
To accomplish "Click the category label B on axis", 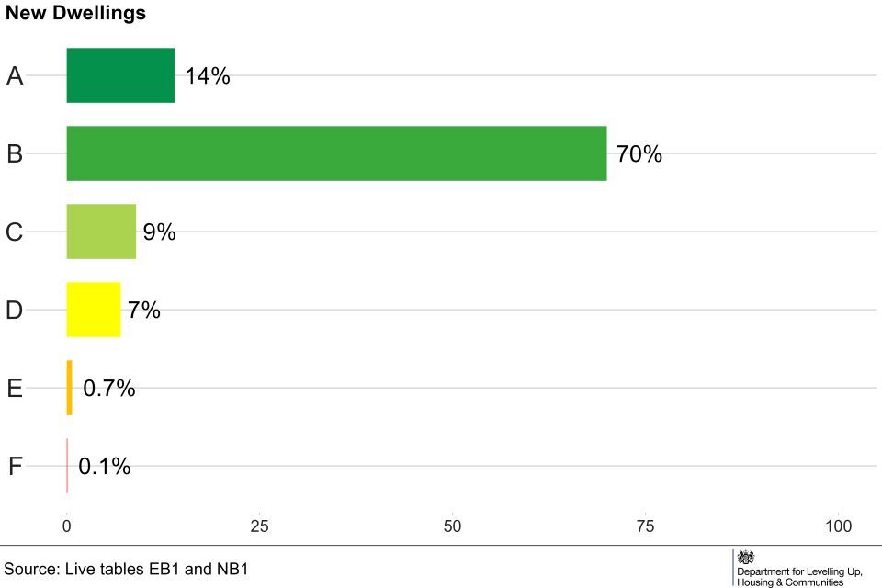I will (x=15, y=154).
